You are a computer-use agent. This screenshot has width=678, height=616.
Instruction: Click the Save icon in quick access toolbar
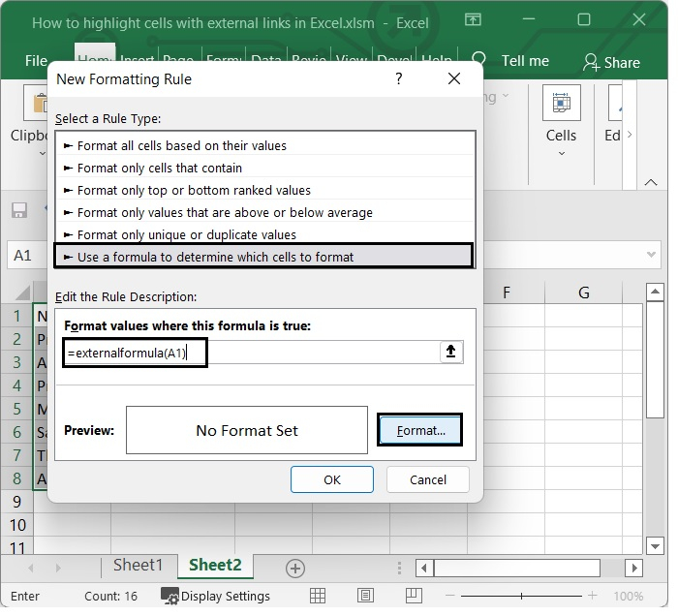[x=18, y=210]
